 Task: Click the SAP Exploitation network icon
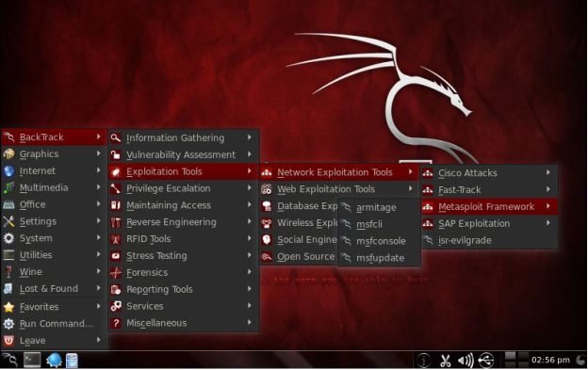[428, 223]
